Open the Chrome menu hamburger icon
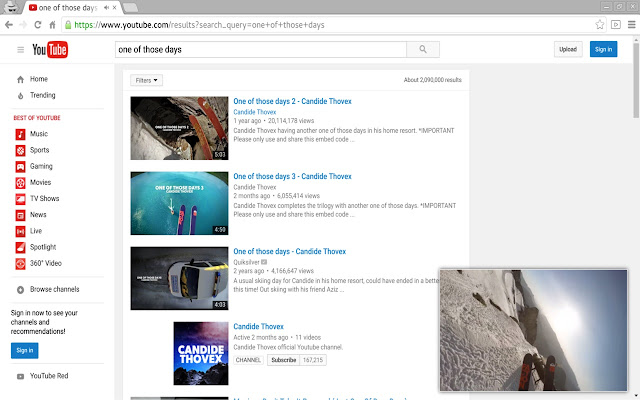The width and height of the screenshot is (640, 400). pos(631,25)
